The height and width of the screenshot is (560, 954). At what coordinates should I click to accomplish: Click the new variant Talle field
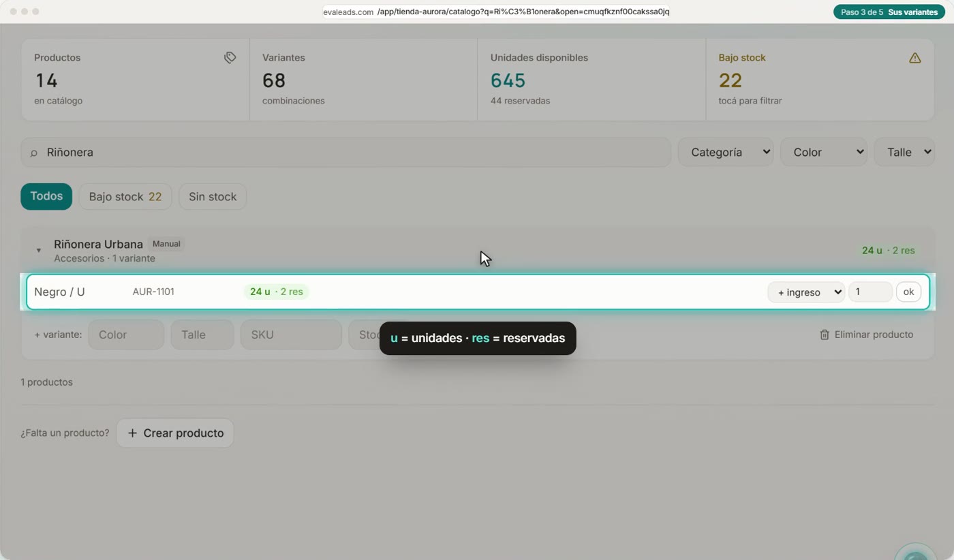(202, 335)
